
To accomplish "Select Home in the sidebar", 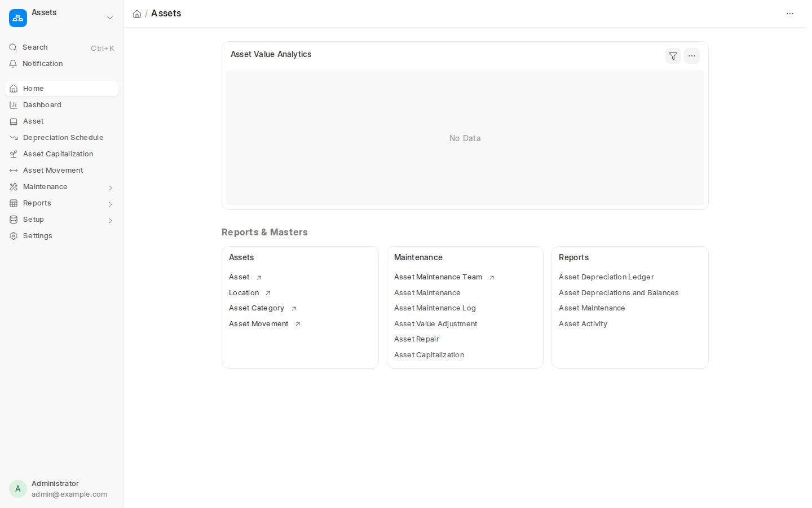I will [x=61, y=89].
